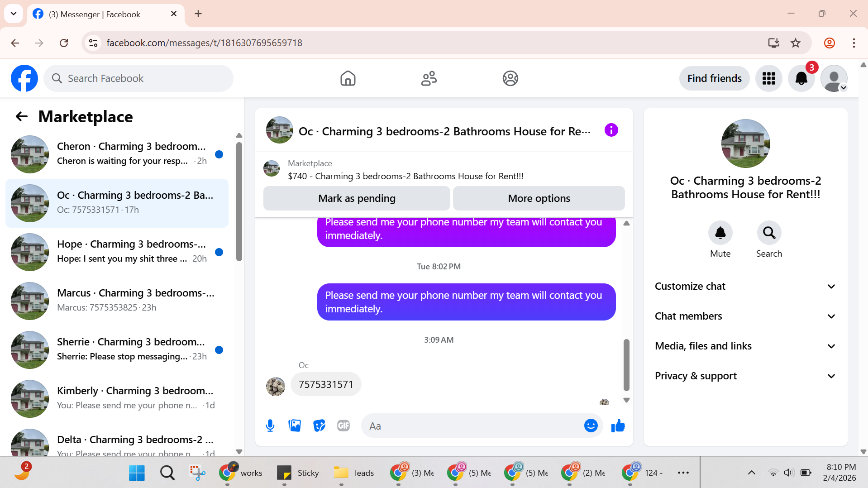
Task: Switch to Messenger Facebook browser tab
Action: pyautogui.click(x=105, y=14)
